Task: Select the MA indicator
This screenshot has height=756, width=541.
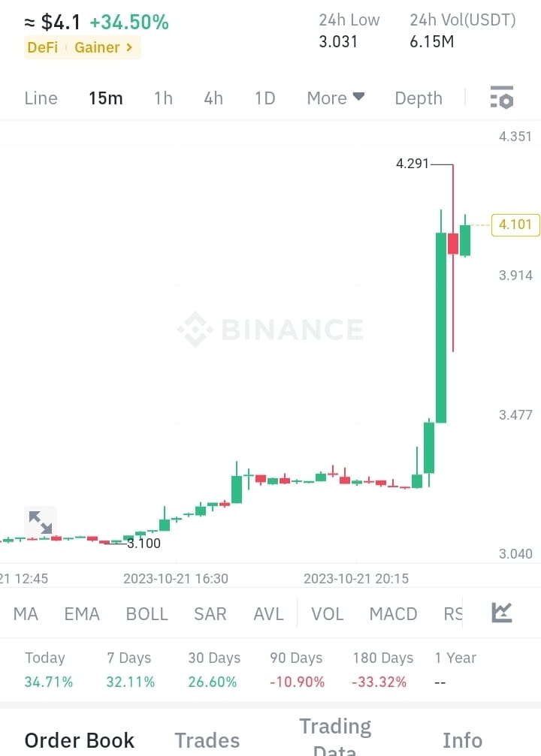Action: point(26,613)
